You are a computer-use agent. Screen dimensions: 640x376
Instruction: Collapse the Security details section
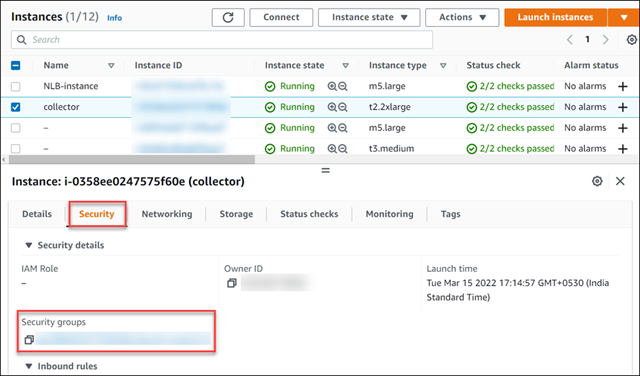click(29, 245)
